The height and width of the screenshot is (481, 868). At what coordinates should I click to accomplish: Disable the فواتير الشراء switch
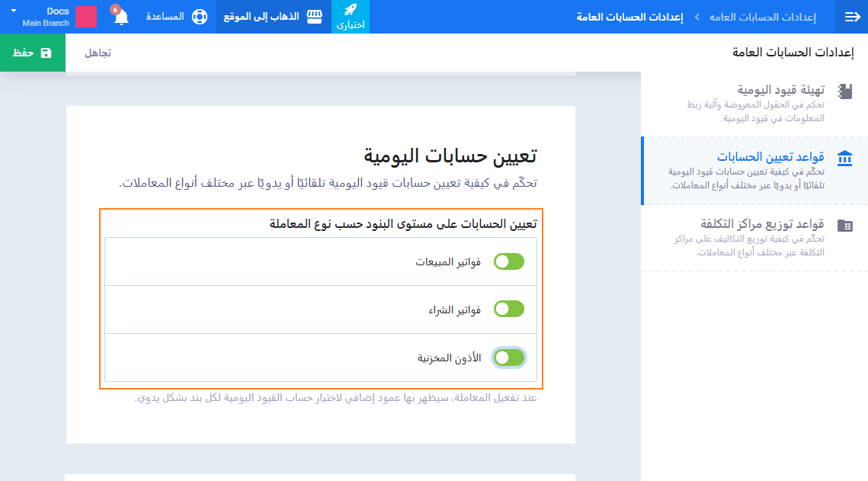(x=509, y=309)
